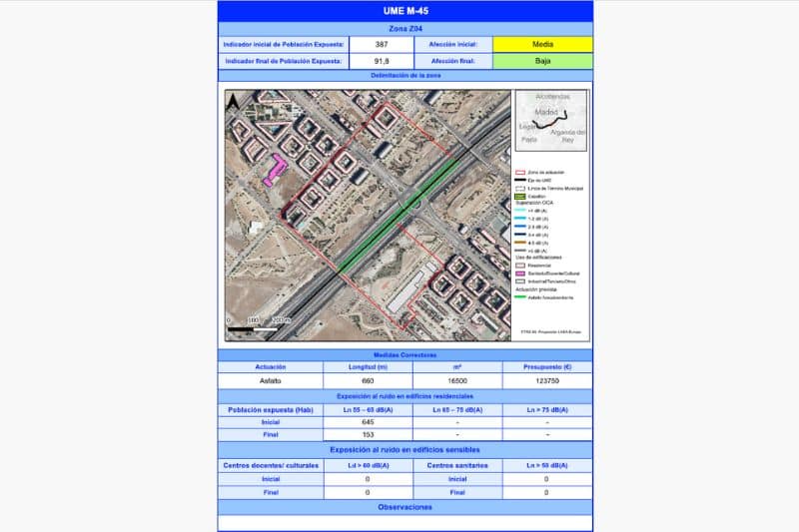Image resolution: width=799 pixels, height=532 pixels.
Task: Click the "Actuación" column header
Action: pyautogui.click(x=271, y=367)
